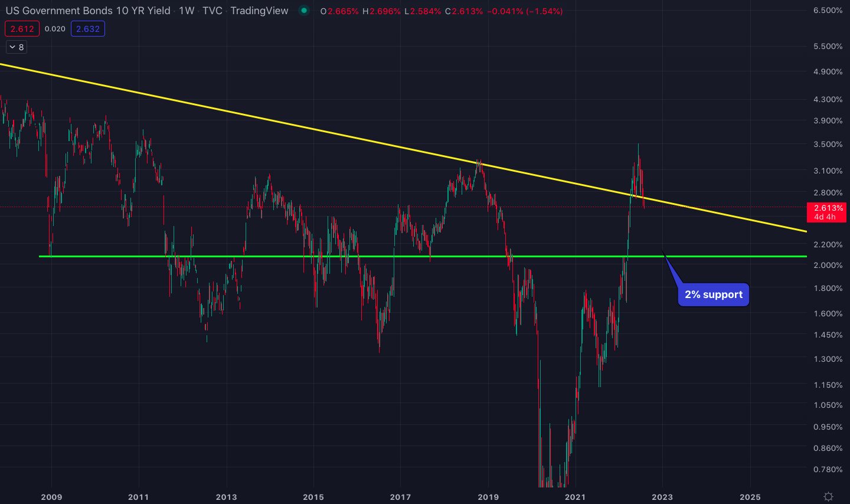
Task: Click the 1.300% price axis label
Action: [828, 359]
